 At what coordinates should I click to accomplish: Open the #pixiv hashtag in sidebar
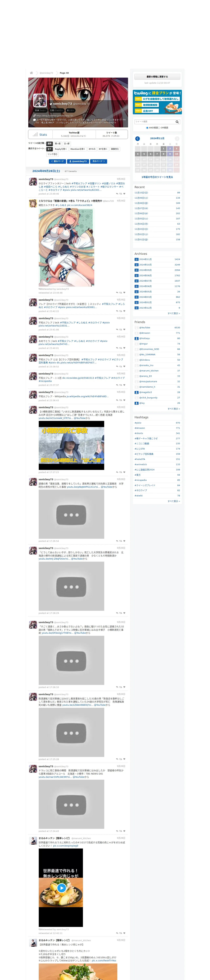click(138, 423)
